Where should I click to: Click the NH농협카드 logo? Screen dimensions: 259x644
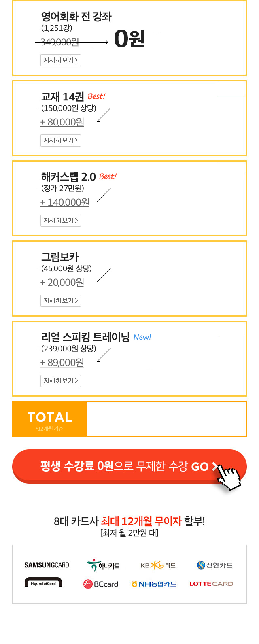(x=154, y=584)
